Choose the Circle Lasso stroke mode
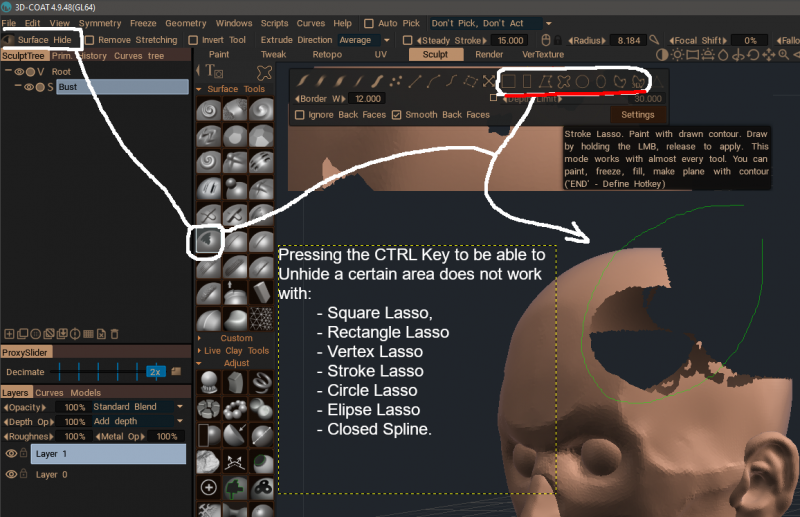Viewport: 800px width, 517px height. 582,80
